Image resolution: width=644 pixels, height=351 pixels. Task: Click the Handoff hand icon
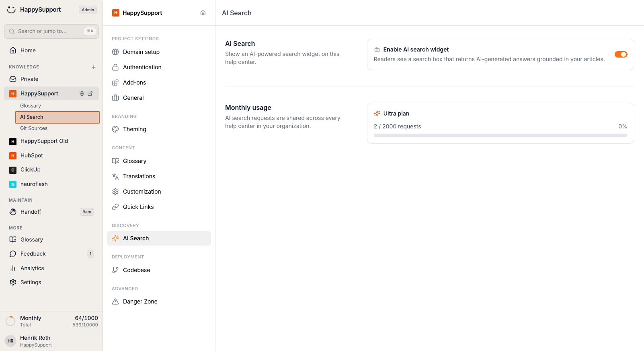(x=13, y=212)
